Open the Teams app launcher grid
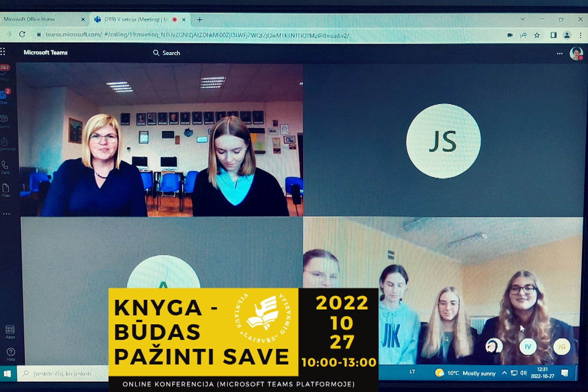The height and width of the screenshot is (392, 588). 3,52
